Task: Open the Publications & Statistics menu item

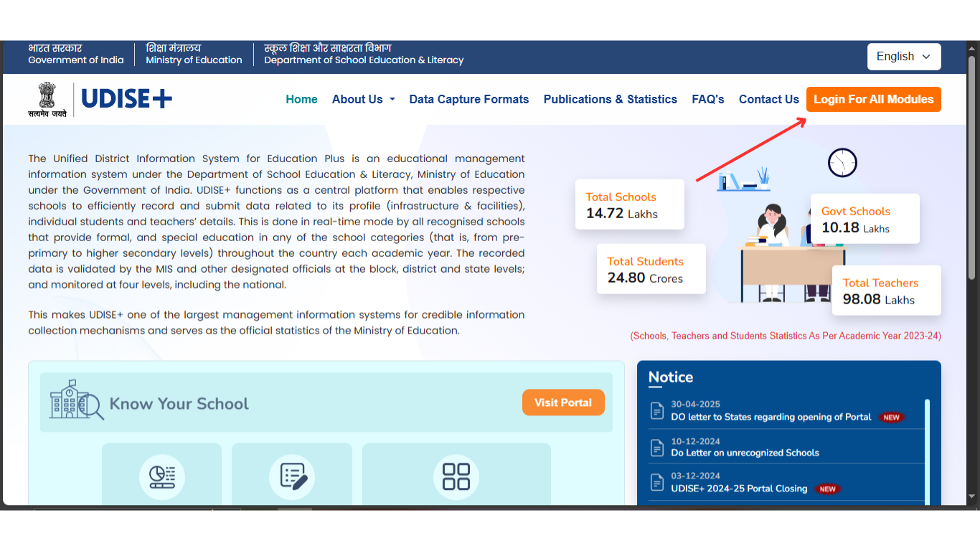Action: click(610, 99)
